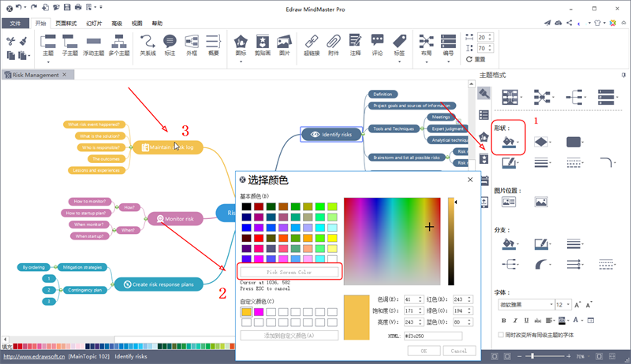
Task: Switch to the 视图 tab
Action: pos(136,24)
